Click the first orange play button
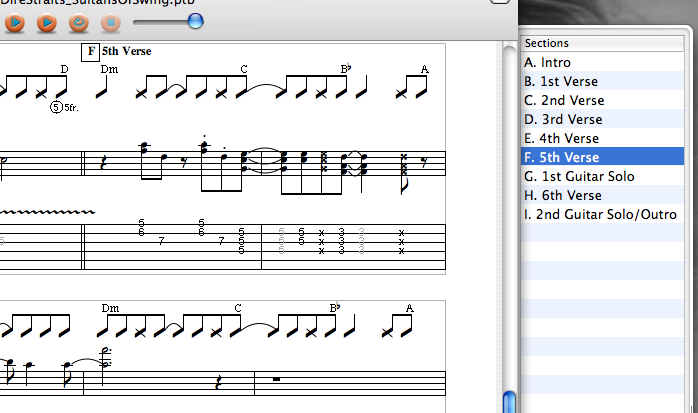The image size is (698, 413). pos(15,22)
